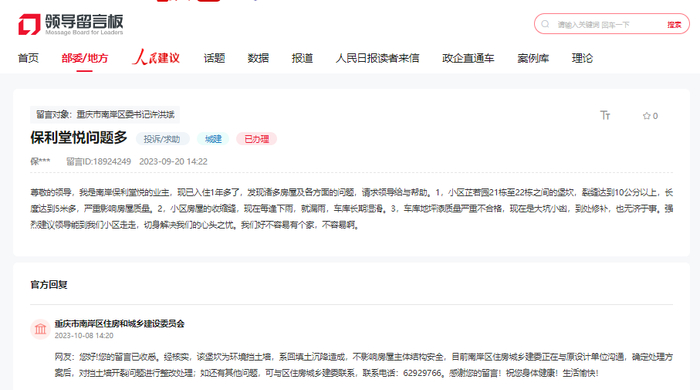
Task: Open the 部委/地方 nav tab
Action: point(85,58)
